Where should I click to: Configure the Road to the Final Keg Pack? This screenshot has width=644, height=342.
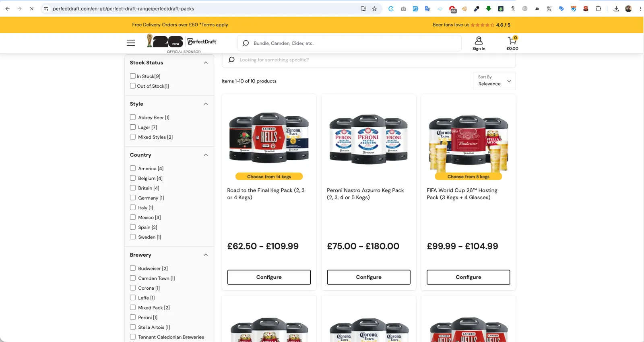click(x=269, y=277)
